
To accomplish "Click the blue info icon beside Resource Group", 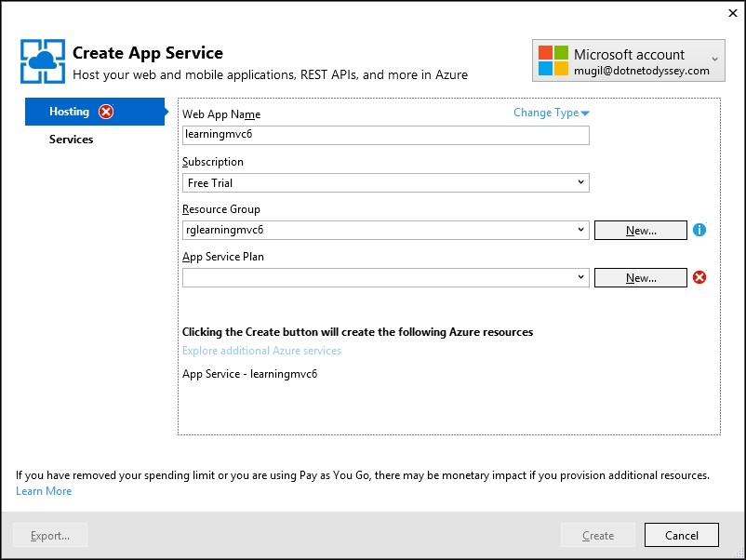I will click(699, 230).
